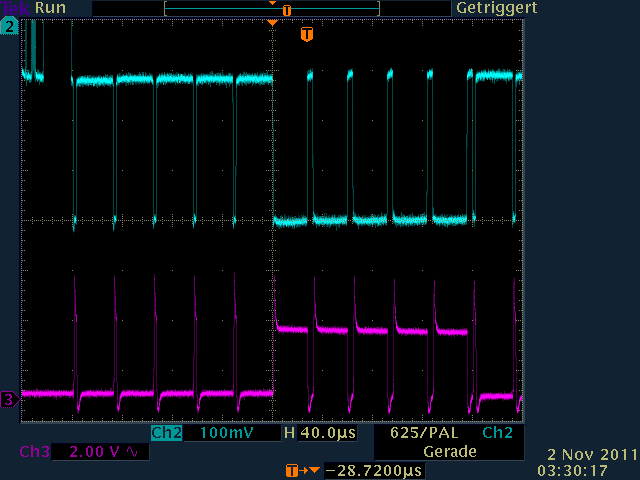Viewport: 640px width, 480px height.
Task: Select the Gerade field trigger setting
Action: [x=448, y=451]
